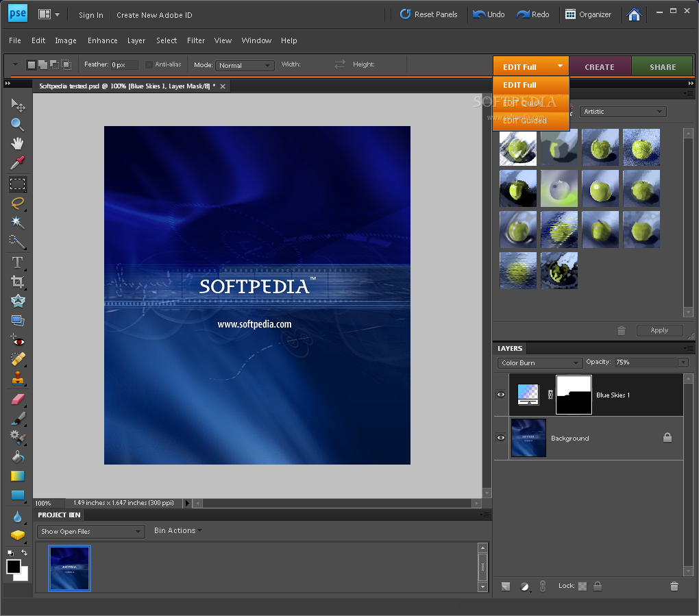
Task: Switch to the CREATE tab
Action: (x=600, y=67)
